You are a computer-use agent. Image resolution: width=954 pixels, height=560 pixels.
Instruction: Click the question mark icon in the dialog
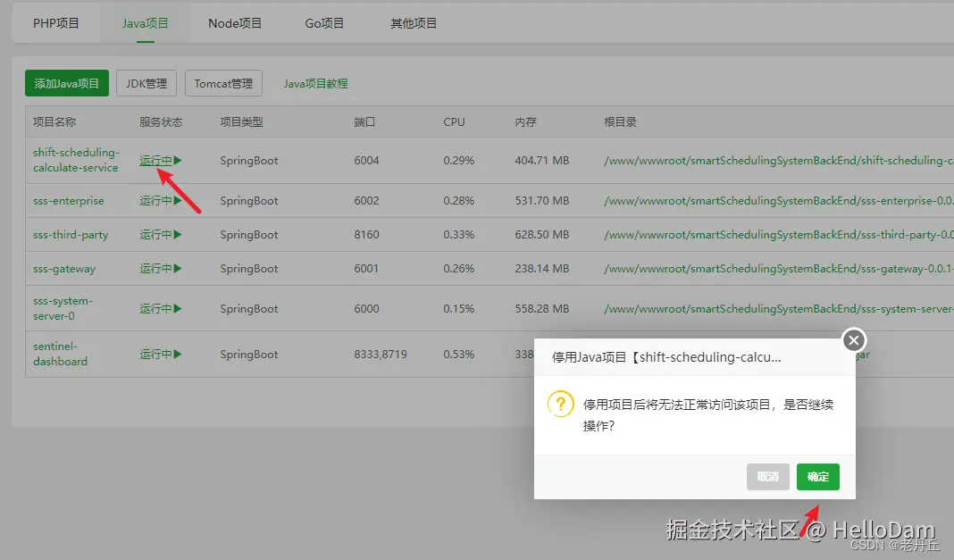click(560, 403)
